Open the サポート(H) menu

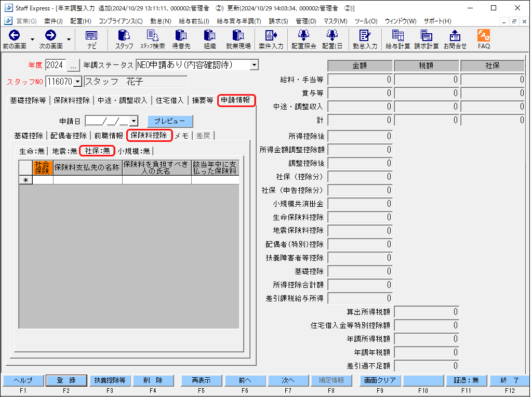coord(437,21)
